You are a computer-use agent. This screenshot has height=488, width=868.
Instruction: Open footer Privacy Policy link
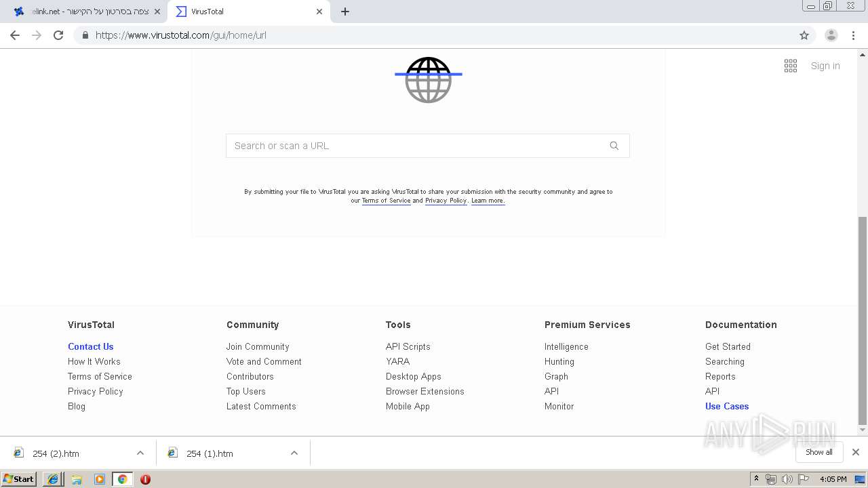point(95,391)
